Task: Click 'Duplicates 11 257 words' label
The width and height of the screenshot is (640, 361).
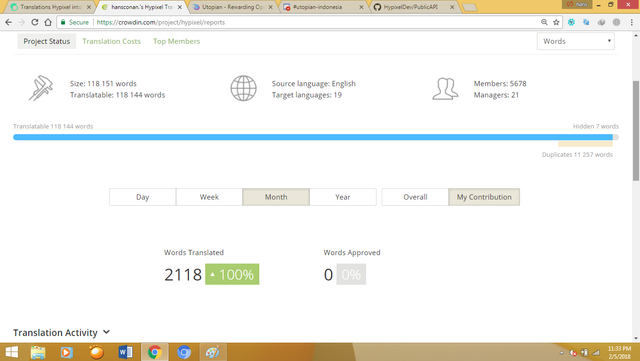Action: [577, 154]
